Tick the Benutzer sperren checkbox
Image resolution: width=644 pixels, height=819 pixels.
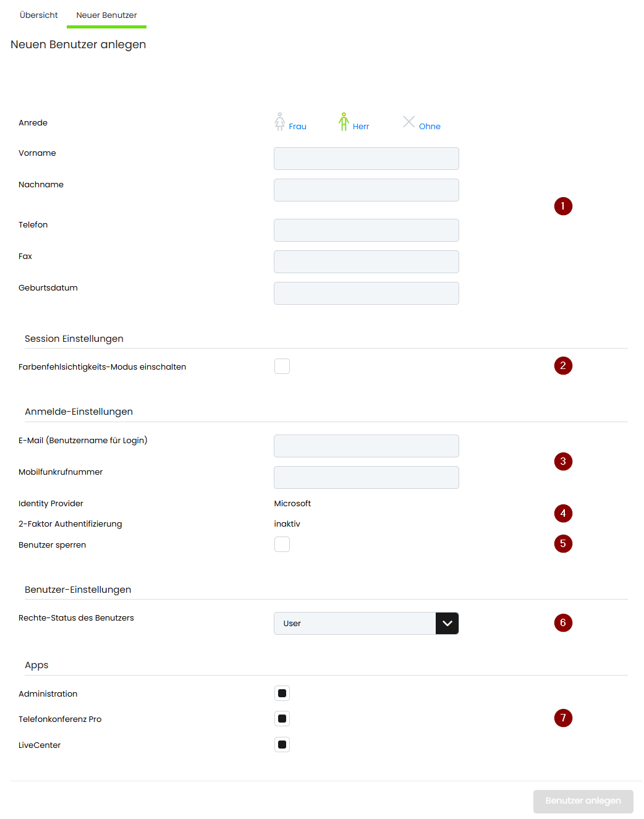point(282,544)
